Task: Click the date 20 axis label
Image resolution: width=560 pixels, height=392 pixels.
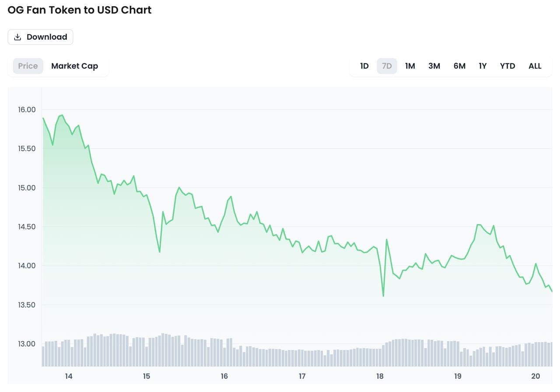Action: coord(535,376)
